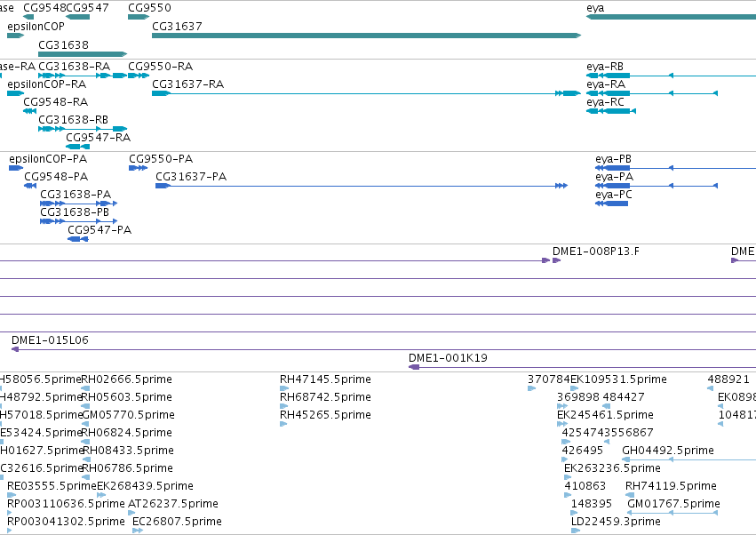Select EST LD22459.3prime
This screenshot has width=756, height=535.
coord(576,531)
